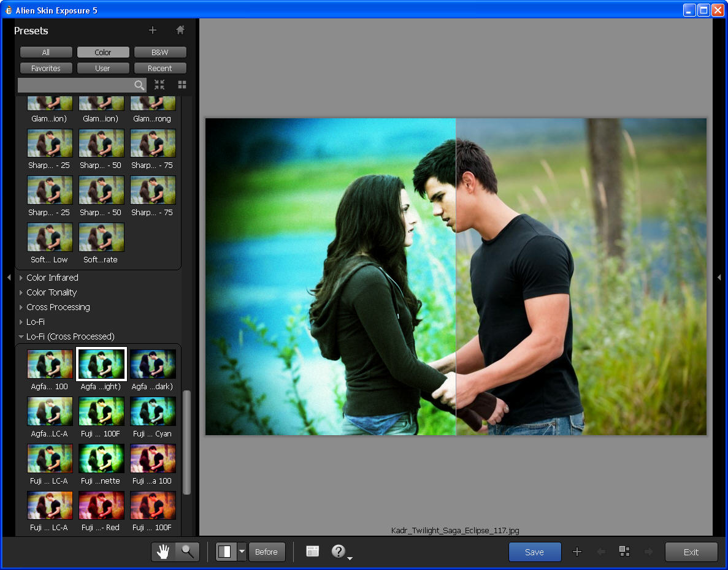
Task: Click the grid squares icon near Exit
Action: click(x=624, y=551)
